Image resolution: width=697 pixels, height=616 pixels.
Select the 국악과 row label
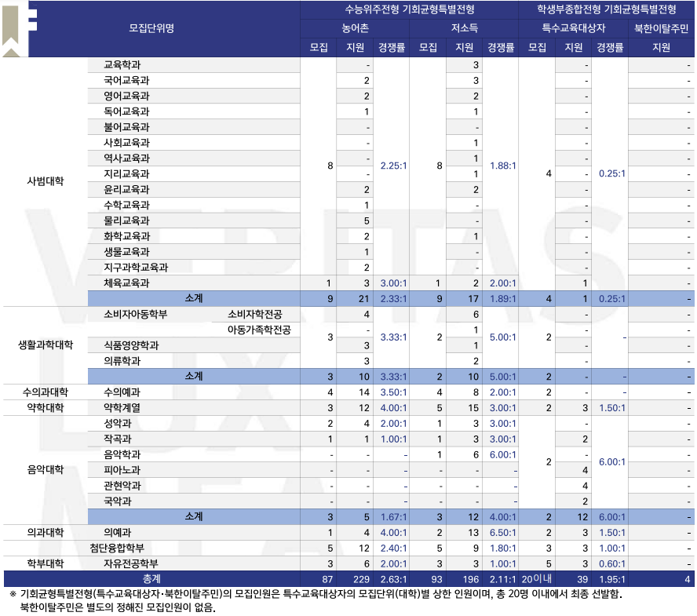point(118,501)
